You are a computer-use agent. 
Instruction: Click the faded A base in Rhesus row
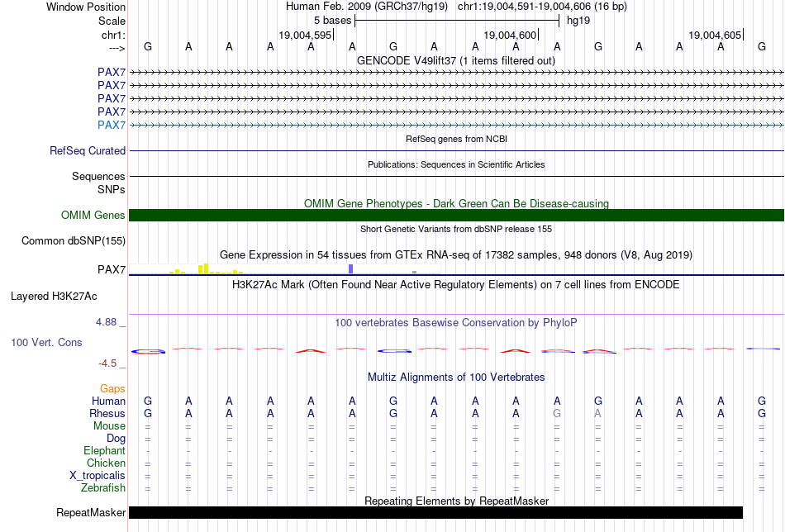click(x=597, y=414)
